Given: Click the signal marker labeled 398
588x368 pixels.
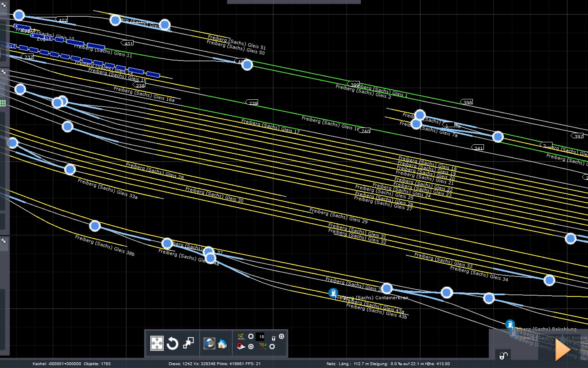Looking at the screenshot, I should pyautogui.click(x=467, y=102).
